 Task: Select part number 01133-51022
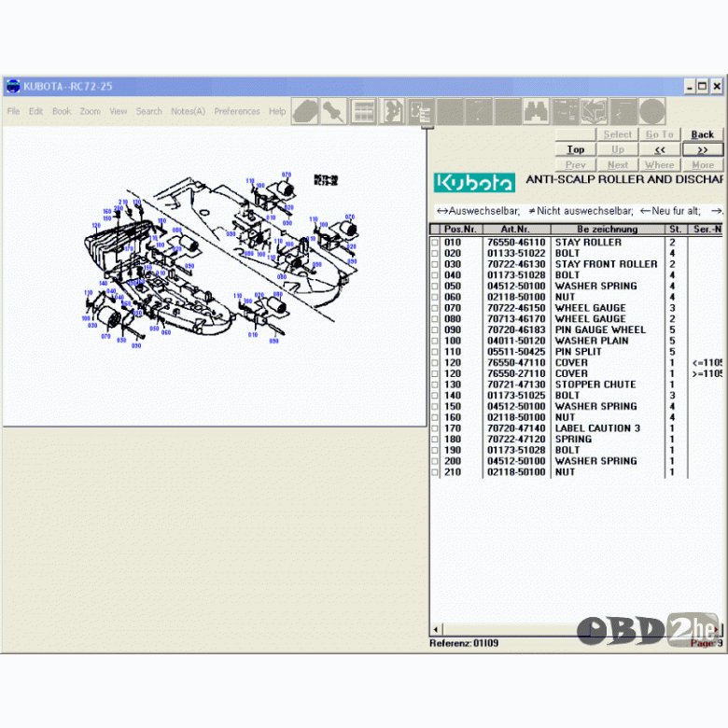click(516, 254)
